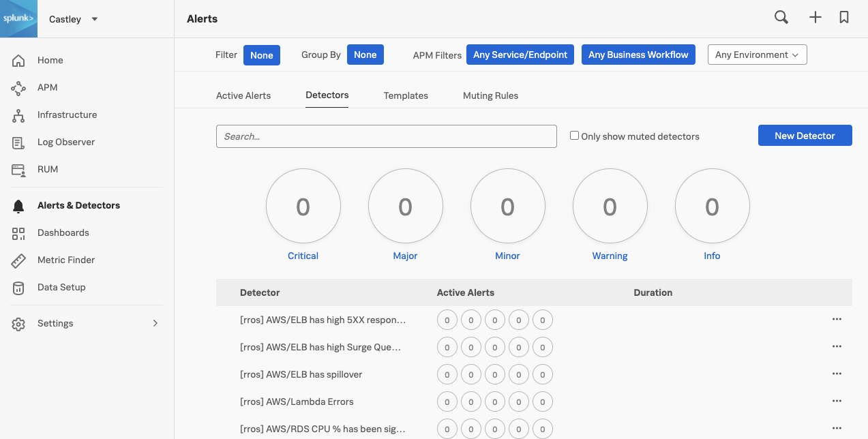Screen dimensions: 868x439
Task: Open APM from the sidebar icon
Action: coord(18,88)
